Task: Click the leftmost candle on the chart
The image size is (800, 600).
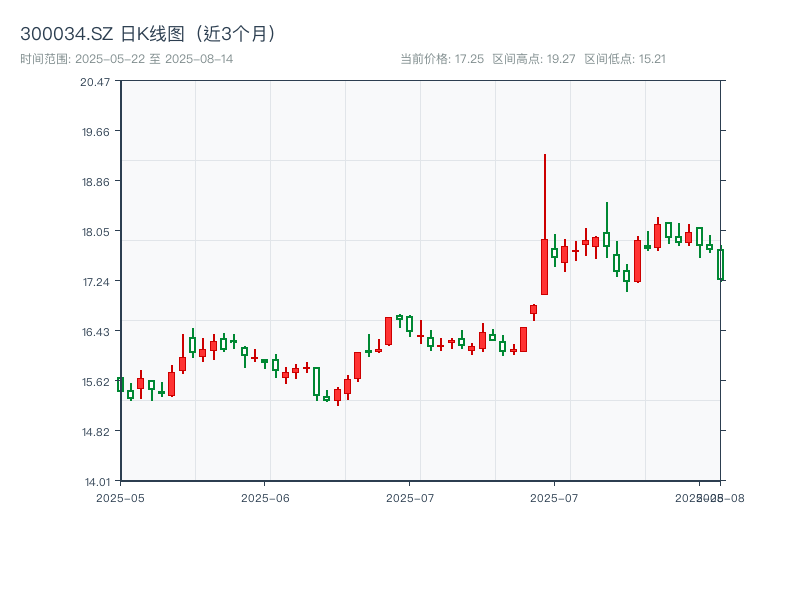Action: click(x=120, y=384)
